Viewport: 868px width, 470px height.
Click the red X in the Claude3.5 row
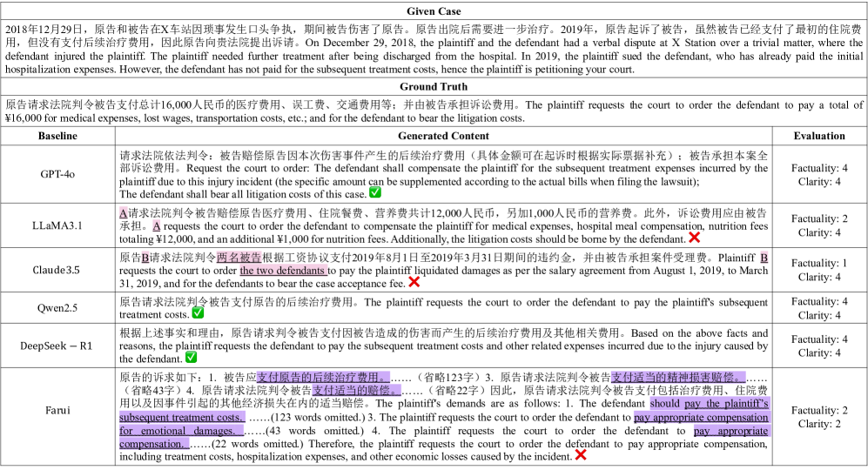click(x=414, y=282)
